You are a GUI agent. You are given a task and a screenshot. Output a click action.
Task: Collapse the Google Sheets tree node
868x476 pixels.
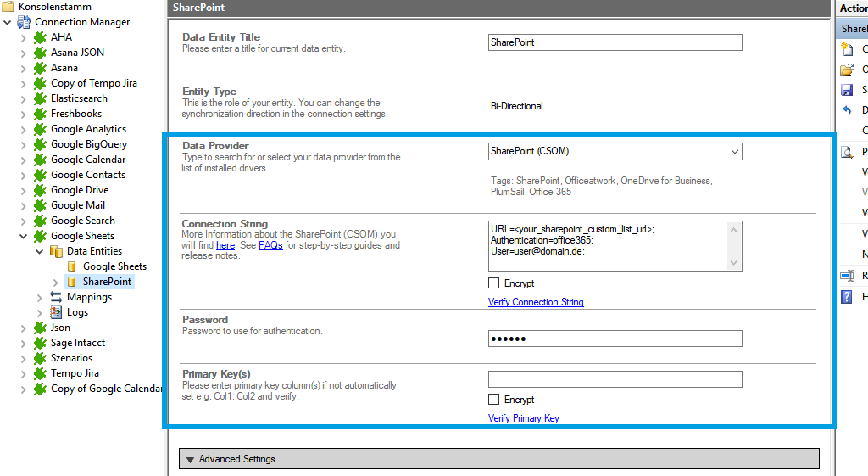[24, 236]
